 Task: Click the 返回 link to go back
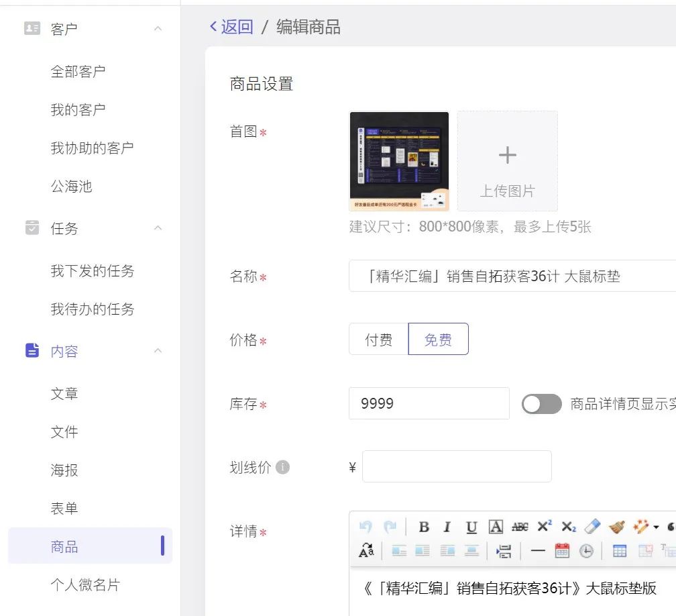(230, 27)
